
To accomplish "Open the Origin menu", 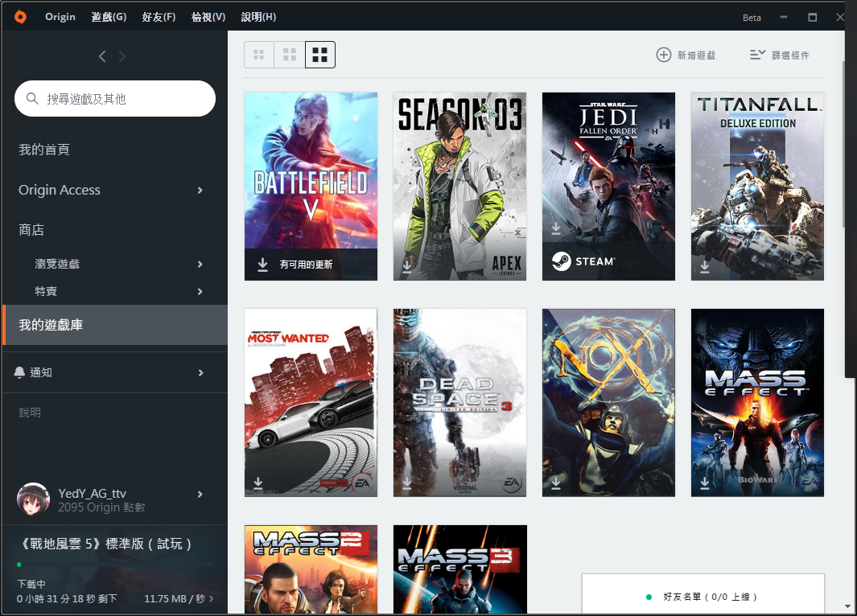I will click(x=60, y=17).
